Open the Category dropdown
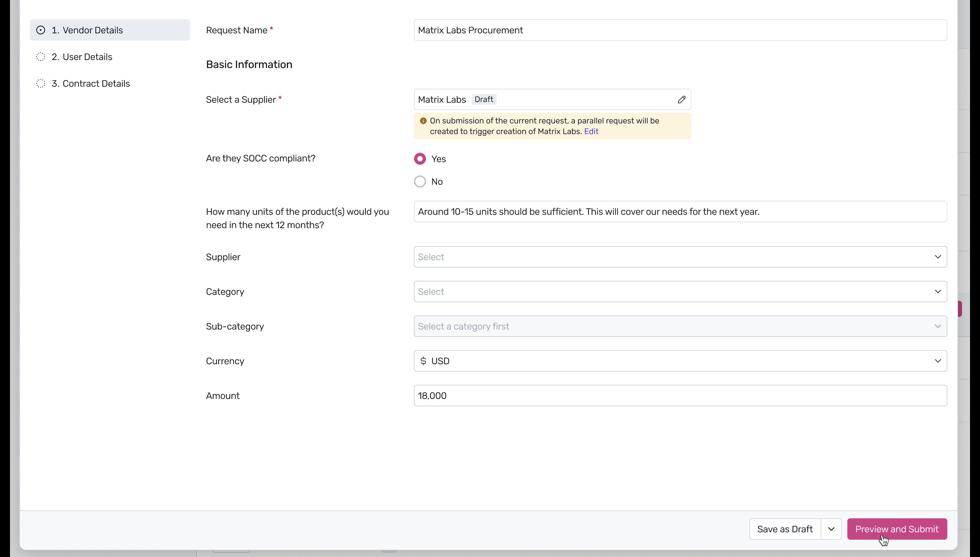Screen dimensions: 980x557 680,292
